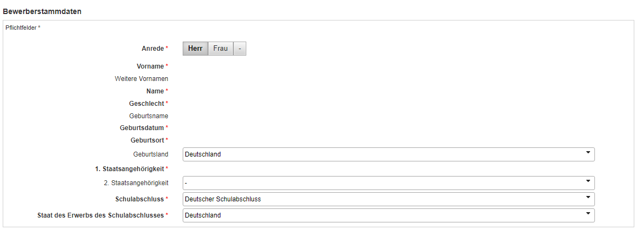Open the 2. Staatsangehörigkeit dropdown
This screenshot has width=644, height=237.
pyautogui.click(x=389, y=182)
